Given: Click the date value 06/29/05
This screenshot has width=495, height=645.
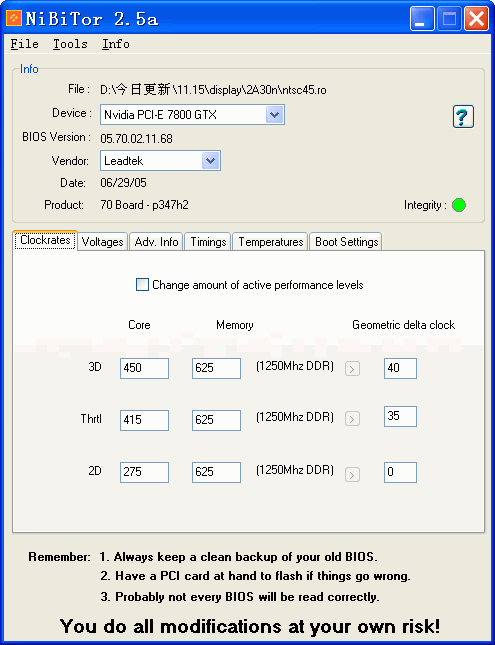Looking at the screenshot, I should click(123, 183).
